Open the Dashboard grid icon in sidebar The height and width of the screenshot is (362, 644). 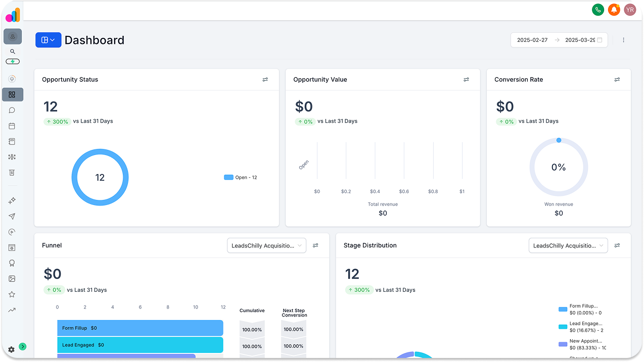(12, 94)
